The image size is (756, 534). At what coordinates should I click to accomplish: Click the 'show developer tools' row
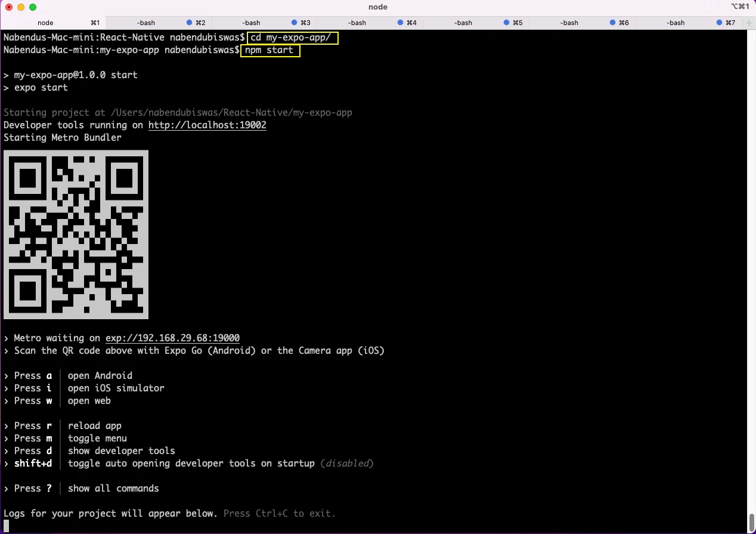point(89,451)
